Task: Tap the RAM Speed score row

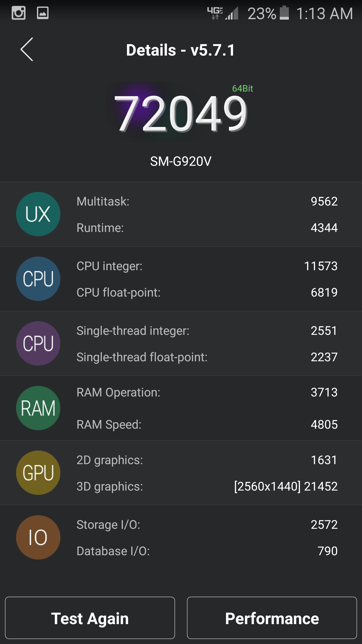Action: tap(207, 425)
